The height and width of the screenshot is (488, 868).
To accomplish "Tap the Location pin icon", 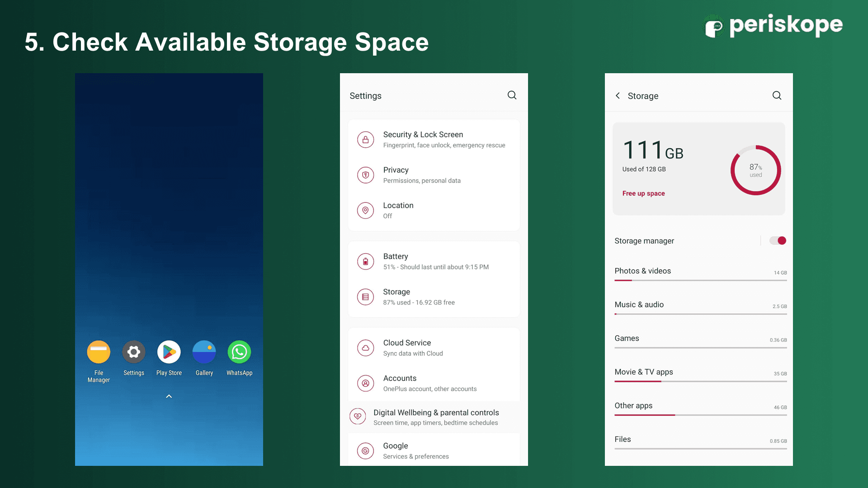I will pyautogui.click(x=365, y=210).
